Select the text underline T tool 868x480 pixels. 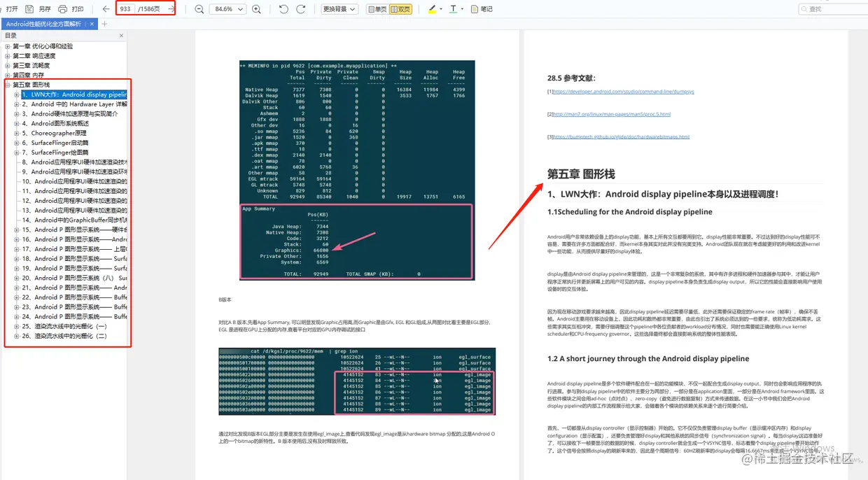(x=454, y=9)
